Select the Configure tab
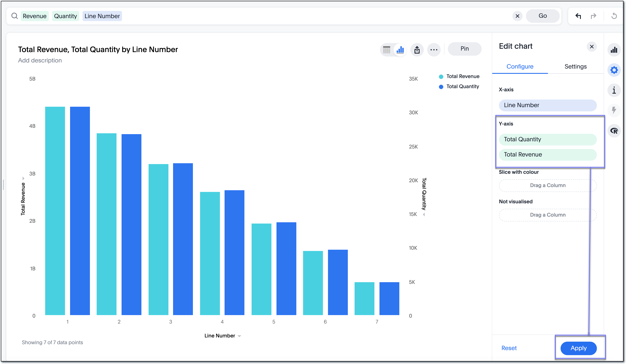This screenshot has width=626, height=364. pos(520,66)
